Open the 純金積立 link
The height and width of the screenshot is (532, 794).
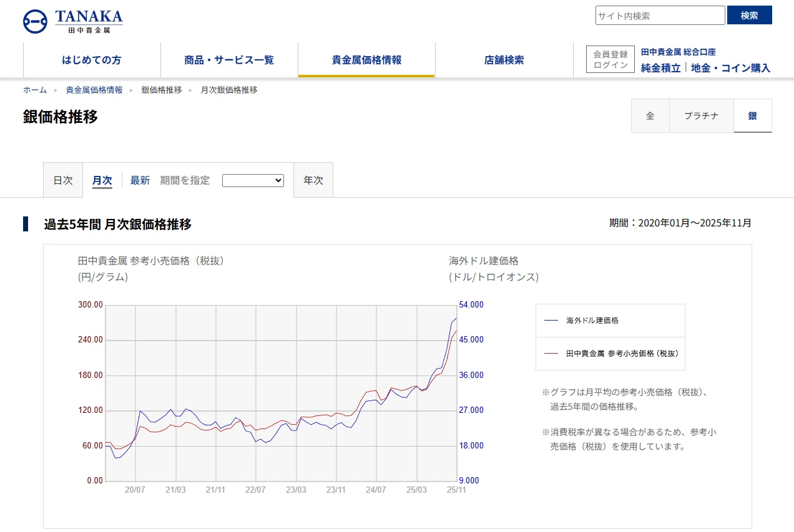tap(660, 68)
